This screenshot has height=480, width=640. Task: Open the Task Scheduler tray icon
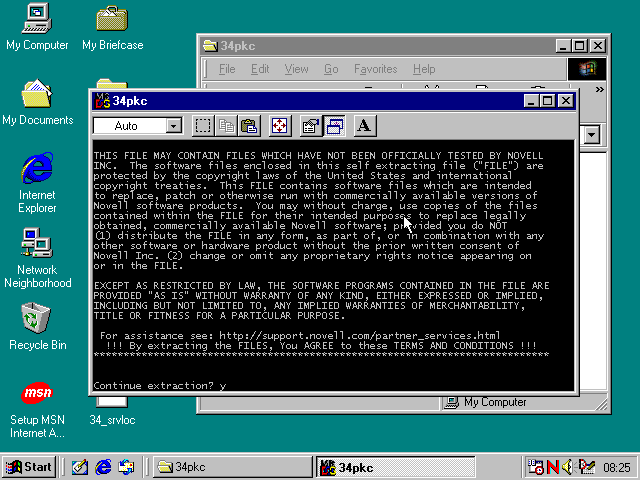pyautogui.click(x=536, y=467)
